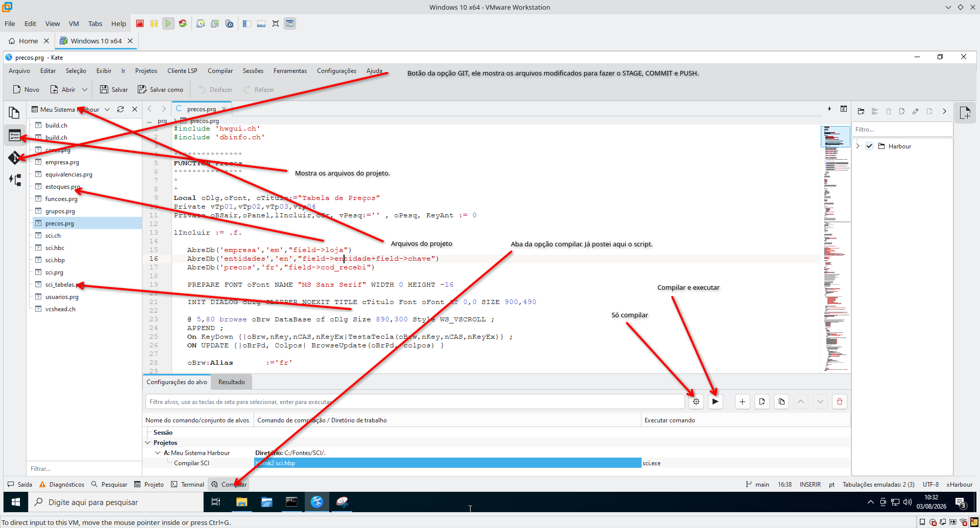
Task: Click xHarbour syntax mode in status bar
Action: coord(959,484)
